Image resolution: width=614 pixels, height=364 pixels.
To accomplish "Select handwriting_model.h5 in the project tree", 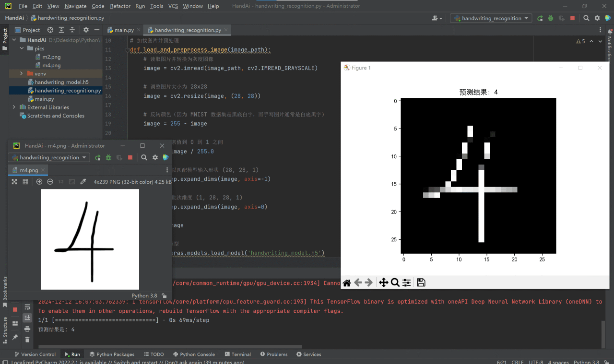I will tap(61, 82).
